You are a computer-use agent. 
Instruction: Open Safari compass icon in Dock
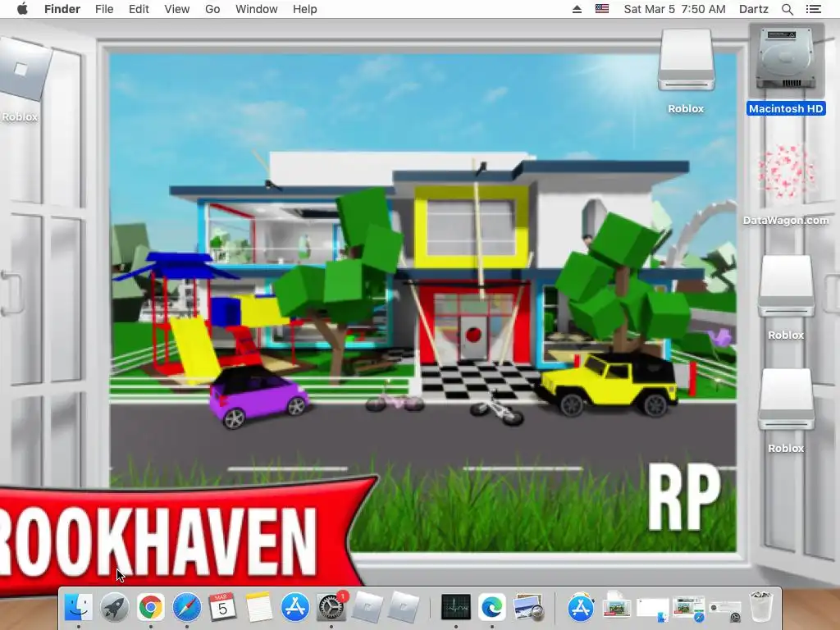pos(186,608)
